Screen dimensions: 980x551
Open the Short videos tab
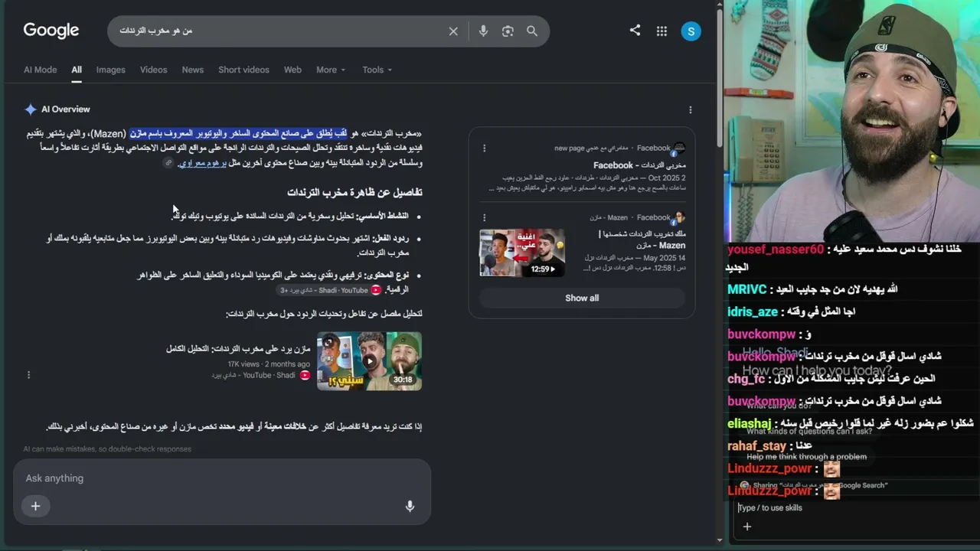click(243, 70)
